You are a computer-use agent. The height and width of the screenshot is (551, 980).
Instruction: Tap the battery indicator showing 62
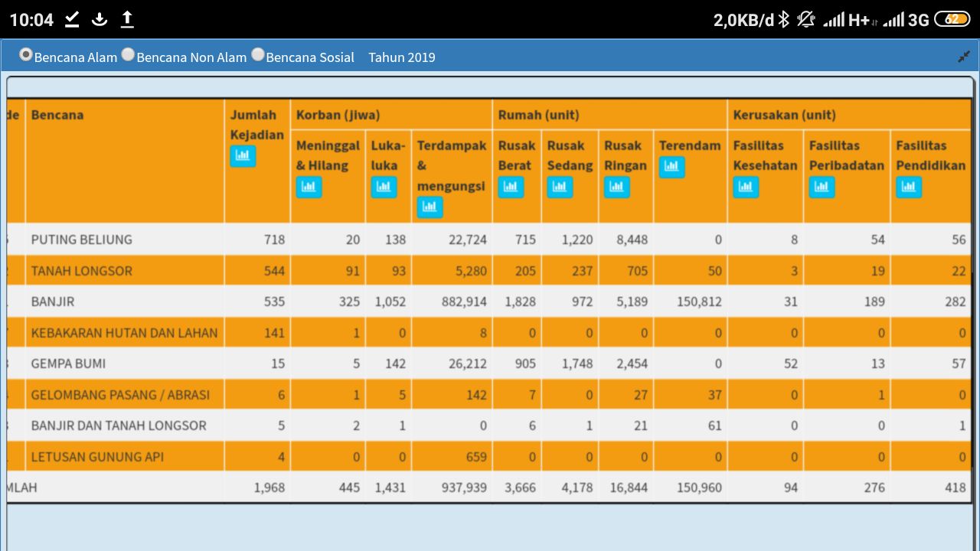pyautogui.click(x=952, y=19)
